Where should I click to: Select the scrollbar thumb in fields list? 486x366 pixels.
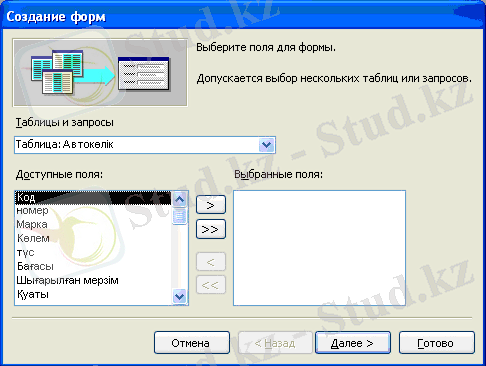(180, 216)
